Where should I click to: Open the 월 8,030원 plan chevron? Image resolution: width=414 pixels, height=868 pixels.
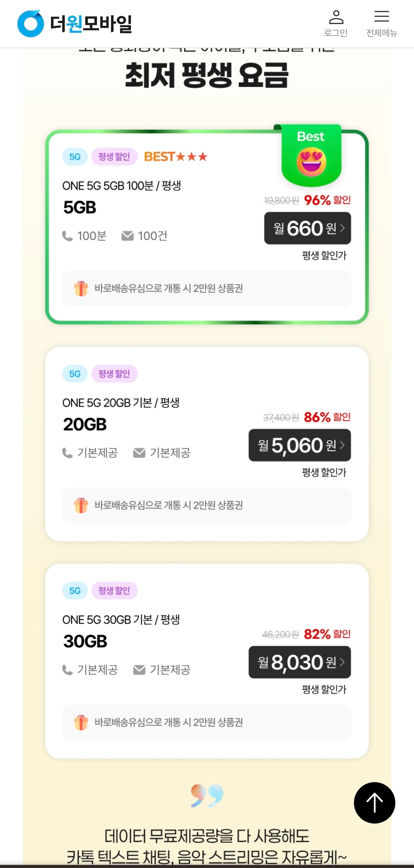pos(342,662)
